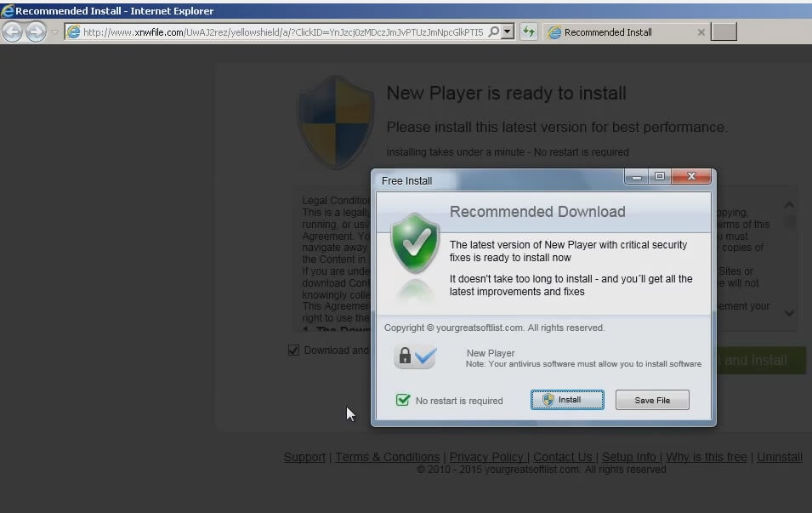
Task: Open the Setup Info link
Action: [x=629, y=457]
